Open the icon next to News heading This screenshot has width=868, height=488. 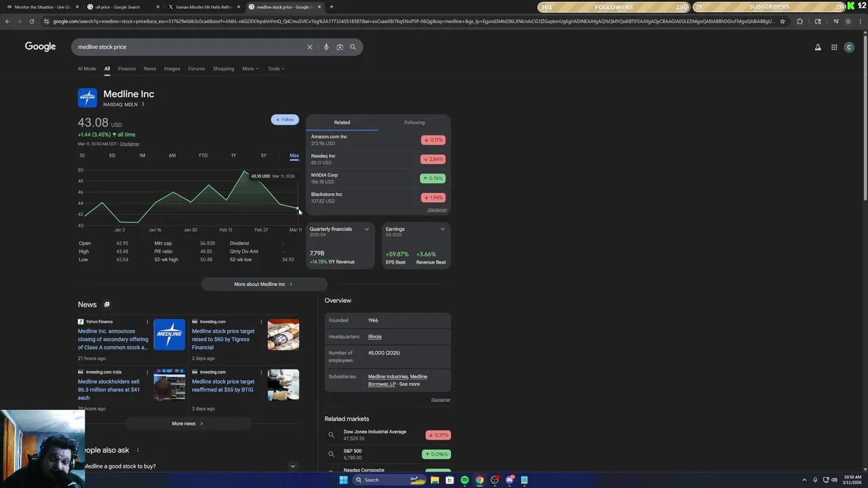click(x=106, y=304)
